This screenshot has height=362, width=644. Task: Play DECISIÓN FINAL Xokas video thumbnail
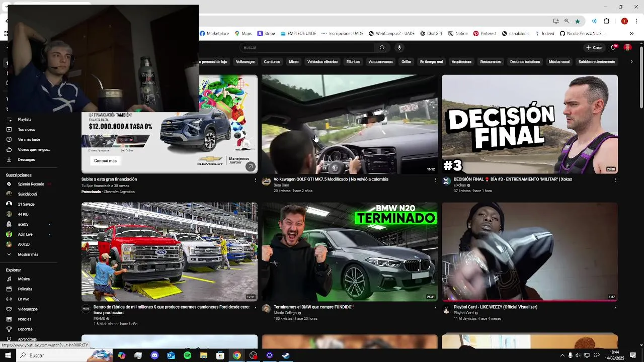coord(530,124)
